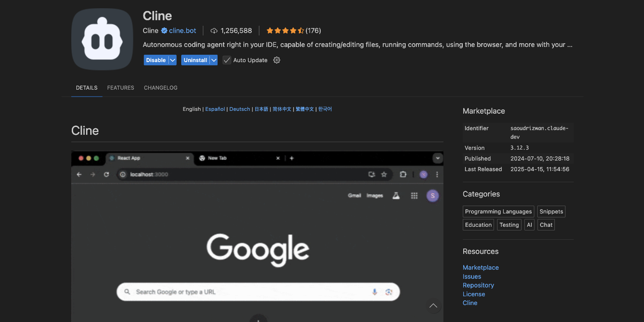644x322 pixels.
Task: Click the Snippets category tag
Action: coord(551,212)
